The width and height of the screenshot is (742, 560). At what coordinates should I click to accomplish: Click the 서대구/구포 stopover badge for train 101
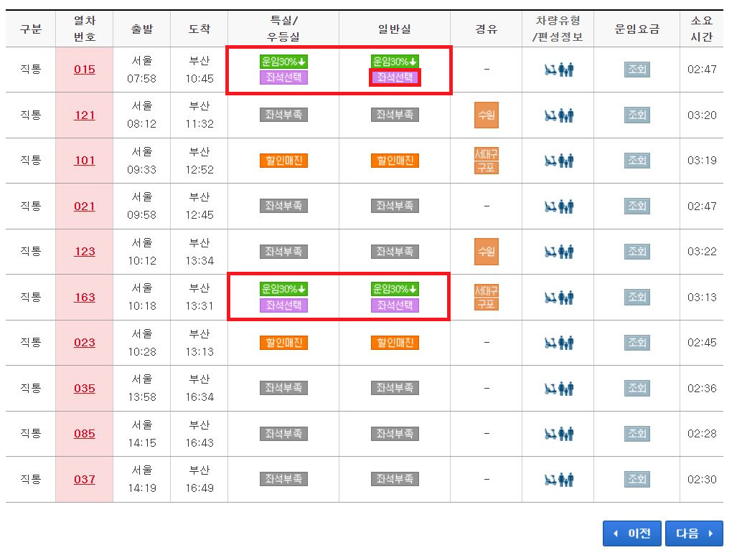[x=486, y=161]
